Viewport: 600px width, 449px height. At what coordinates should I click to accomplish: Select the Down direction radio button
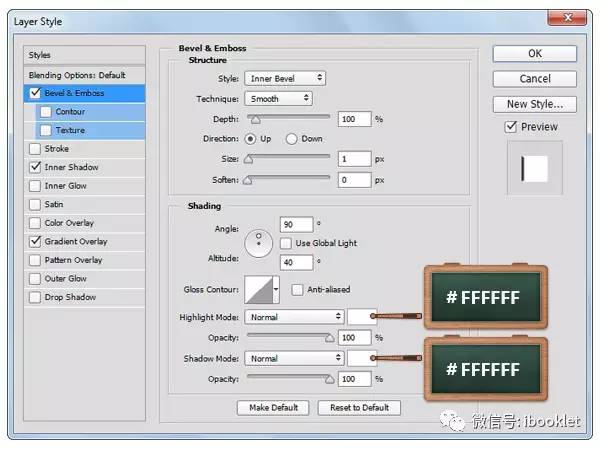coord(291,139)
